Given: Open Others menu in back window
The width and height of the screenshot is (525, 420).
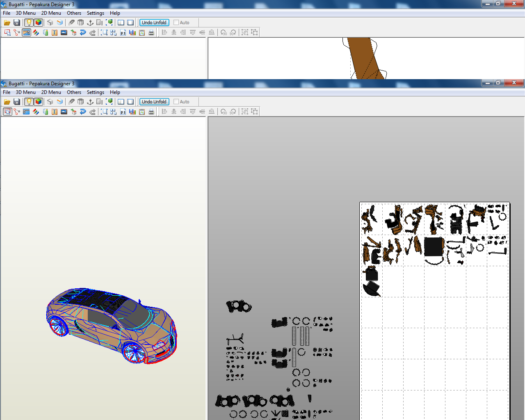Looking at the screenshot, I should (x=74, y=13).
